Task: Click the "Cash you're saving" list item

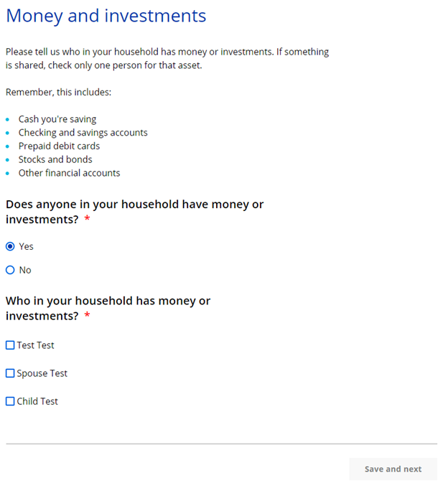Action: (57, 119)
